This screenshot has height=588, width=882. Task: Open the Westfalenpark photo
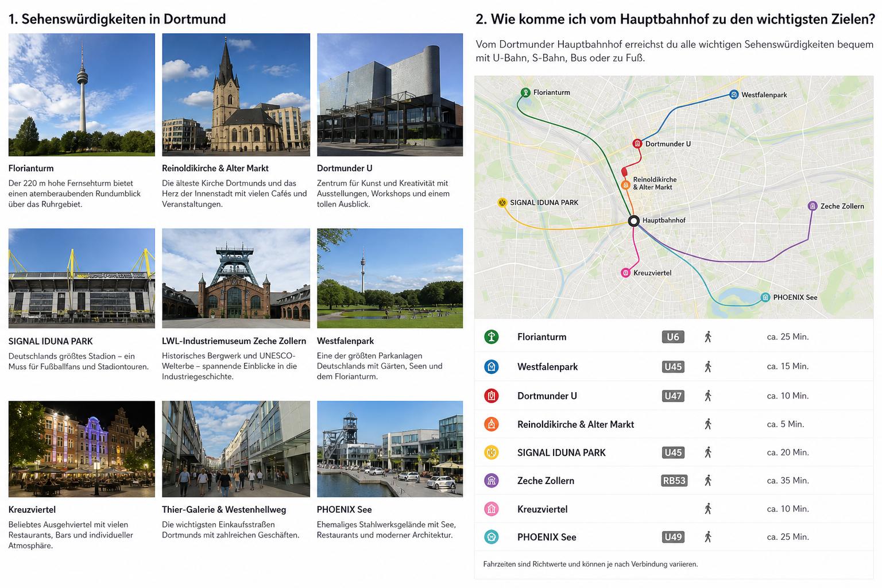tap(390, 278)
